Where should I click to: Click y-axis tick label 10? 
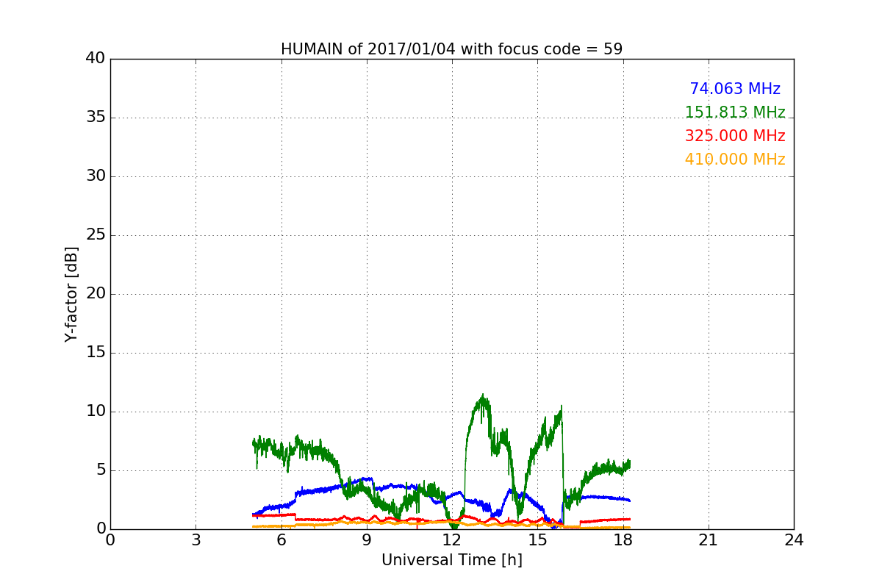[96, 412]
